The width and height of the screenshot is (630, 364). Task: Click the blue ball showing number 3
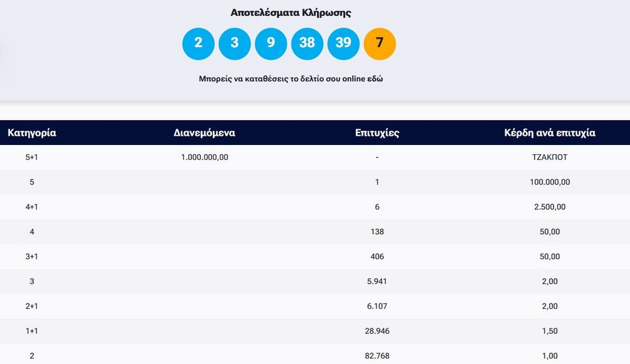pos(234,43)
